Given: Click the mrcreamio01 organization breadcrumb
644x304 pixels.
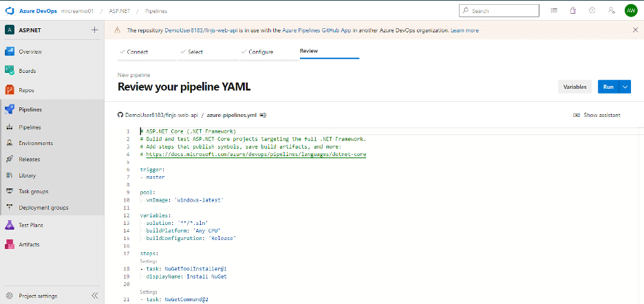Looking at the screenshot, I should (x=77, y=11).
